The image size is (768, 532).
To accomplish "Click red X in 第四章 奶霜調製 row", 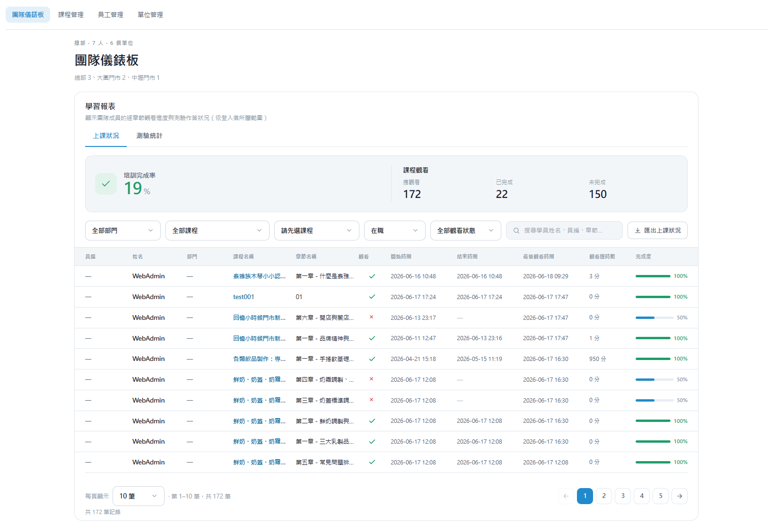I will pyautogui.click(x=371, y=379).
